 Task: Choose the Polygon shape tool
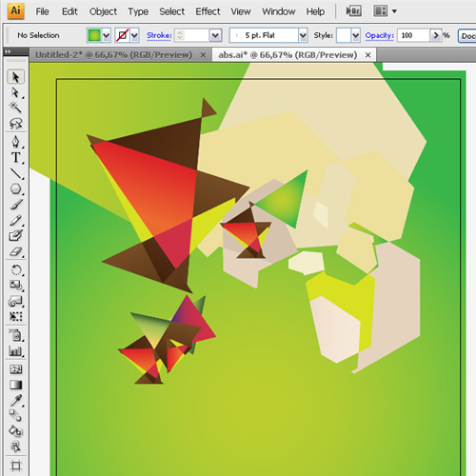(15, 189)
